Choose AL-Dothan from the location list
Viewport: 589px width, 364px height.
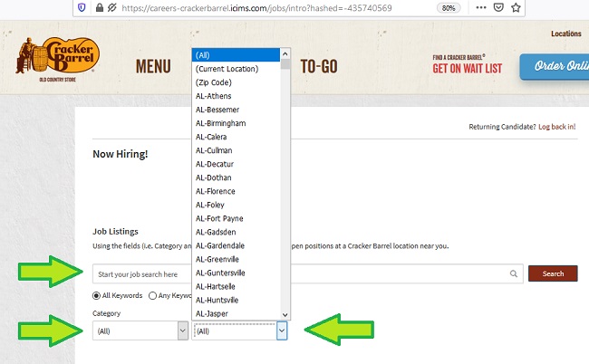click(x=236, y=177)
